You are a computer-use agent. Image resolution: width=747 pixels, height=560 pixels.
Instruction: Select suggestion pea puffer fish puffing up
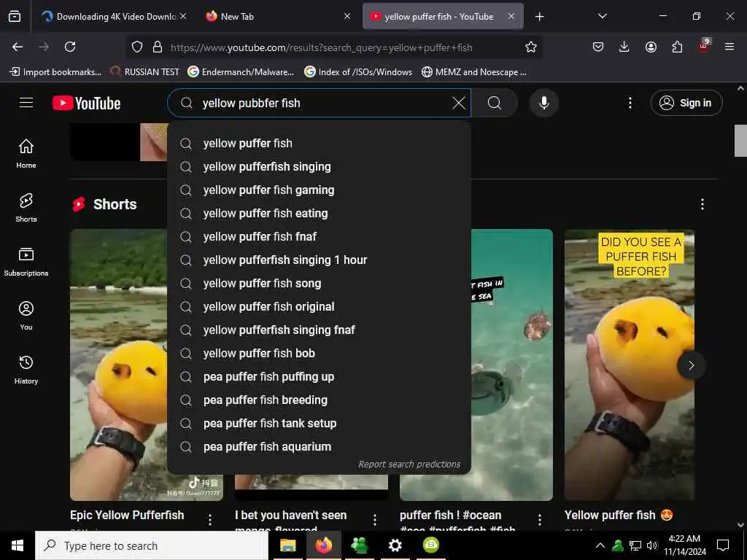(x=320, y=377)
